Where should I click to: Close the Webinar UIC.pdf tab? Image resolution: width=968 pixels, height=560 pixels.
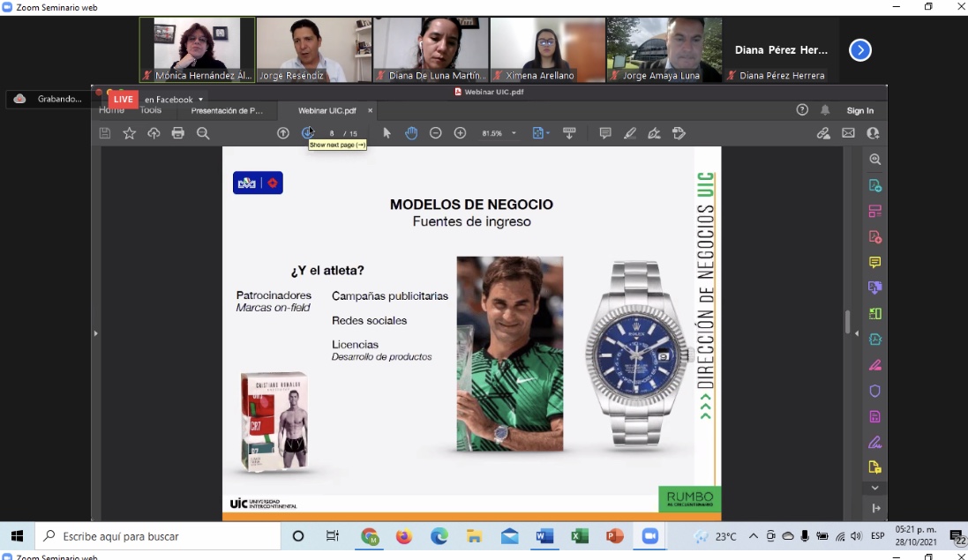[x=371, y=110]
